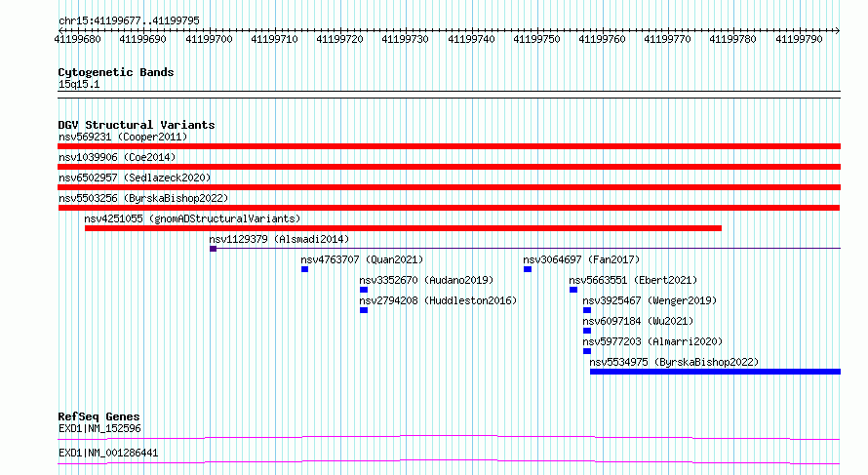Click ruler position 41199680
The height and width of the screenshot is (475, 868).
(x=77, y=39)
